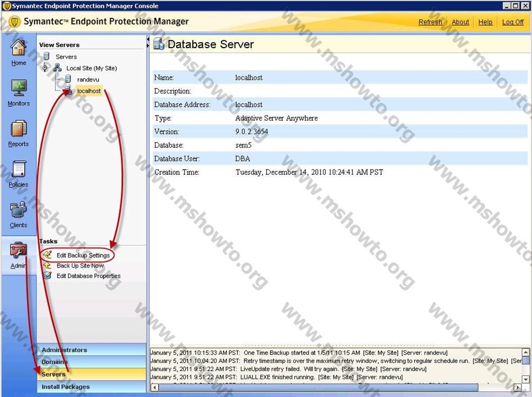Open the Clients page icon
Image resolution: width=532 pixels, height=397 pixels.
coord(18,210)
